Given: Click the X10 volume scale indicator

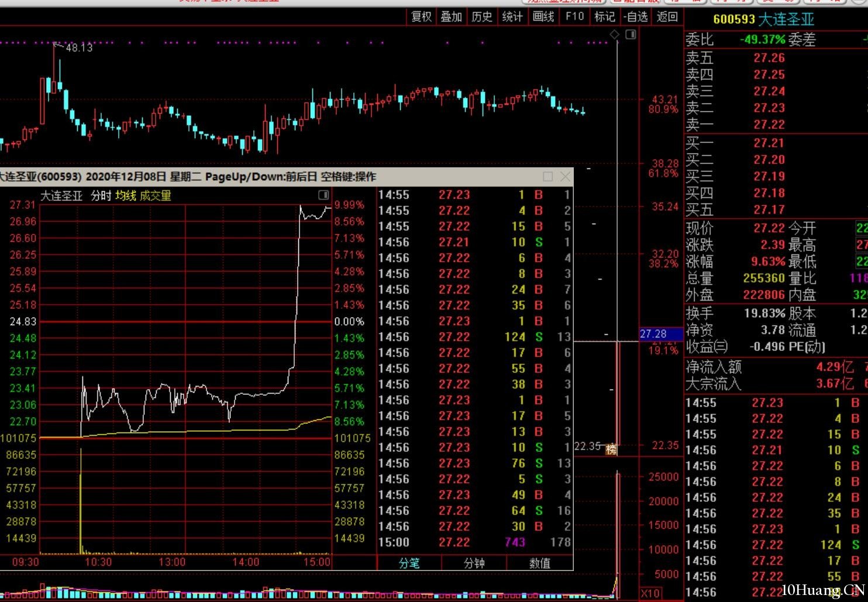Looking at the screenshot, I should tap(650, 593).
